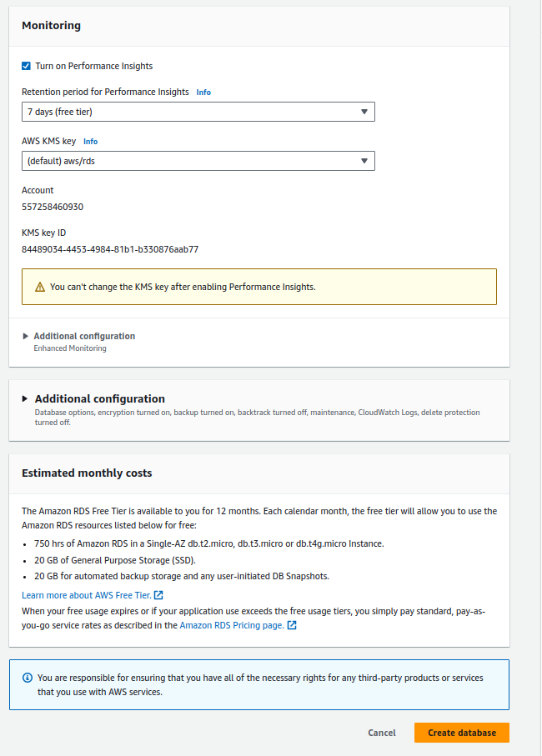This screenshot has height=756, width=542.
Task: Click the Monitoring section heading
Action: point(51,26)
